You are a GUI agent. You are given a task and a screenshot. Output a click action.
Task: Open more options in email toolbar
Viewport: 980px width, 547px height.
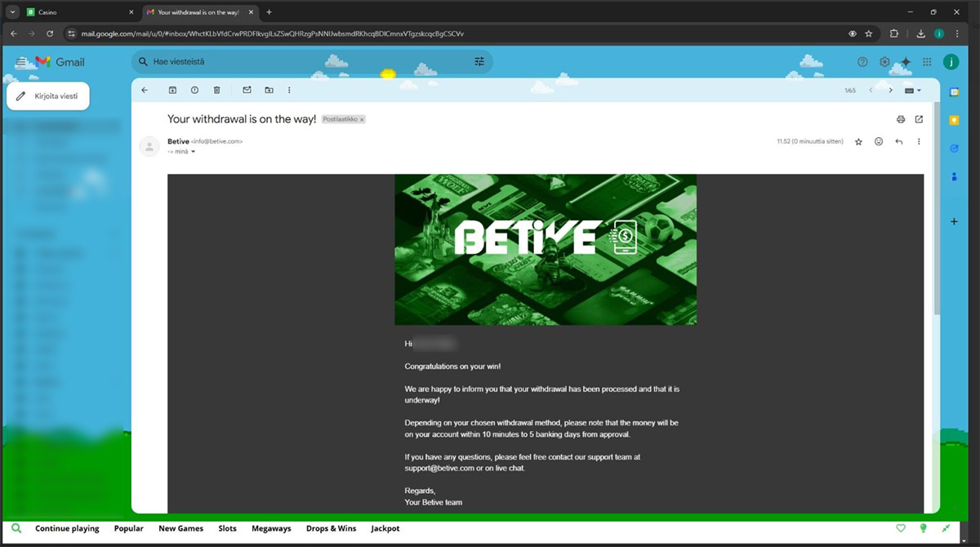[x=289, y=90]
